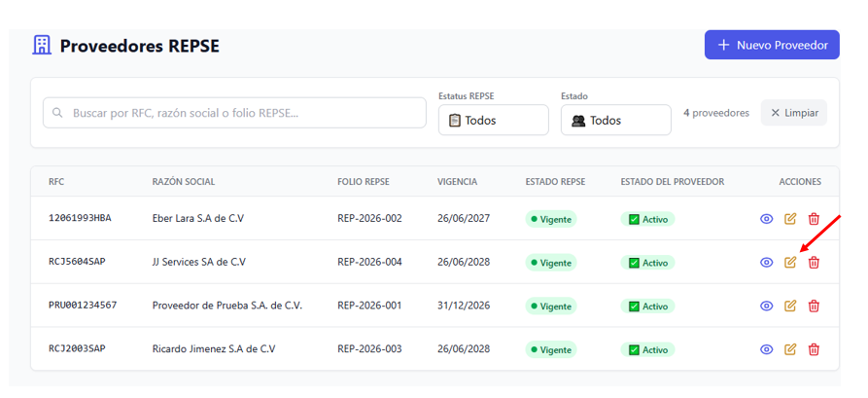Click the name Ricardo Jimenez S.A de C.V

[214, 349]
